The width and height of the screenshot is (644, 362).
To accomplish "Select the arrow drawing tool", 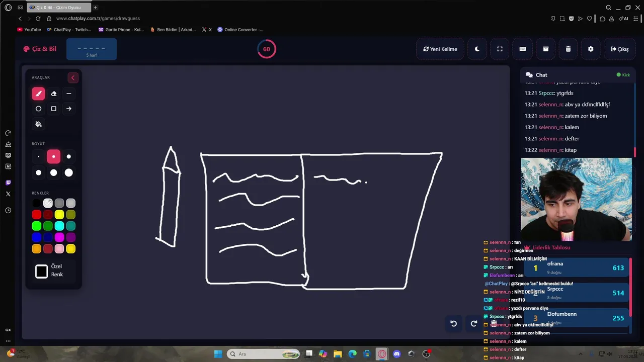I will [x=69, y=109].
